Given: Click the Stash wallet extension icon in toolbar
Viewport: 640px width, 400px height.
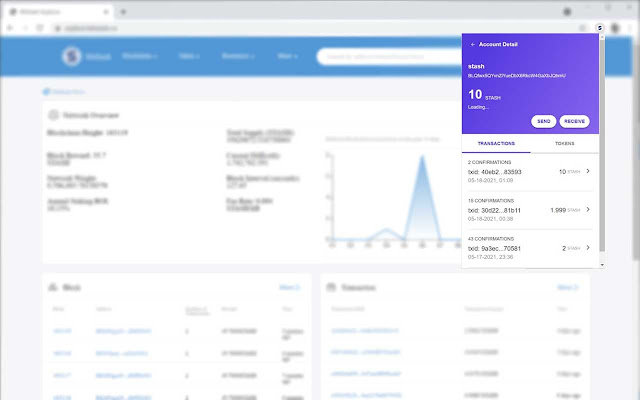Looking at the screenshot, I should (x=599, y=28).
